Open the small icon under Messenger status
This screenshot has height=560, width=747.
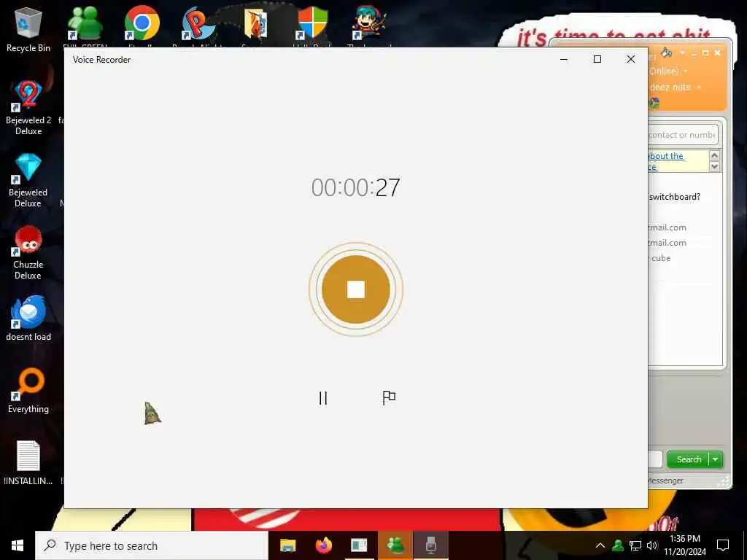pyautogui.click(x=654, y=103)
